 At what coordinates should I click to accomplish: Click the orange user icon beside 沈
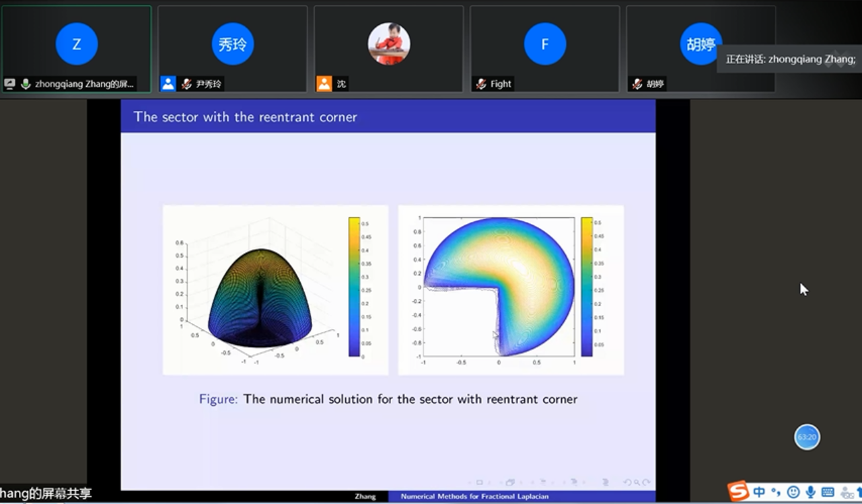point(324,83)
